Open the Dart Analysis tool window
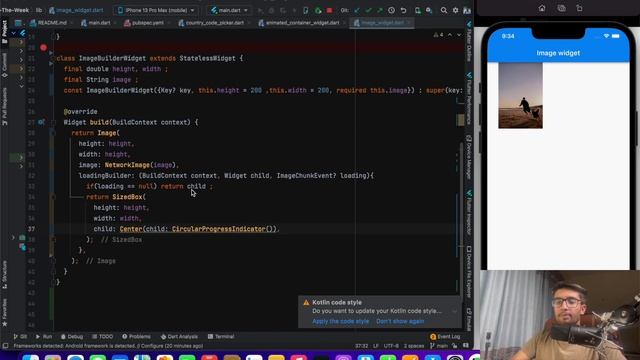The height and width of the screenshot is (360, 640). point(179,337)
